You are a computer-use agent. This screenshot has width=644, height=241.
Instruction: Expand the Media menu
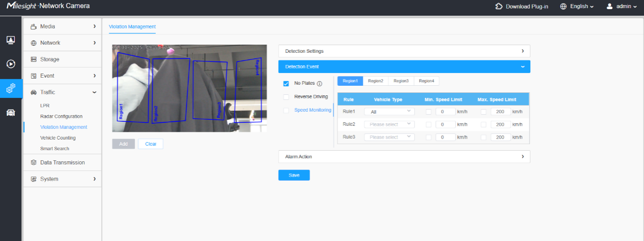94,26
